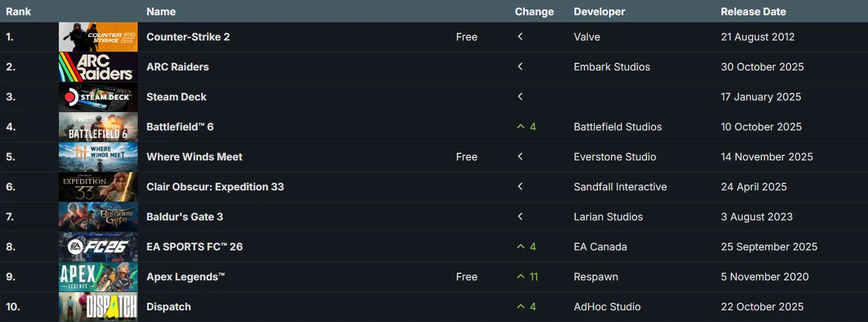Click the change arrow in ARC Raiders row
The width and height of the screenshot is (868, 322).
(x=520, y=67)
